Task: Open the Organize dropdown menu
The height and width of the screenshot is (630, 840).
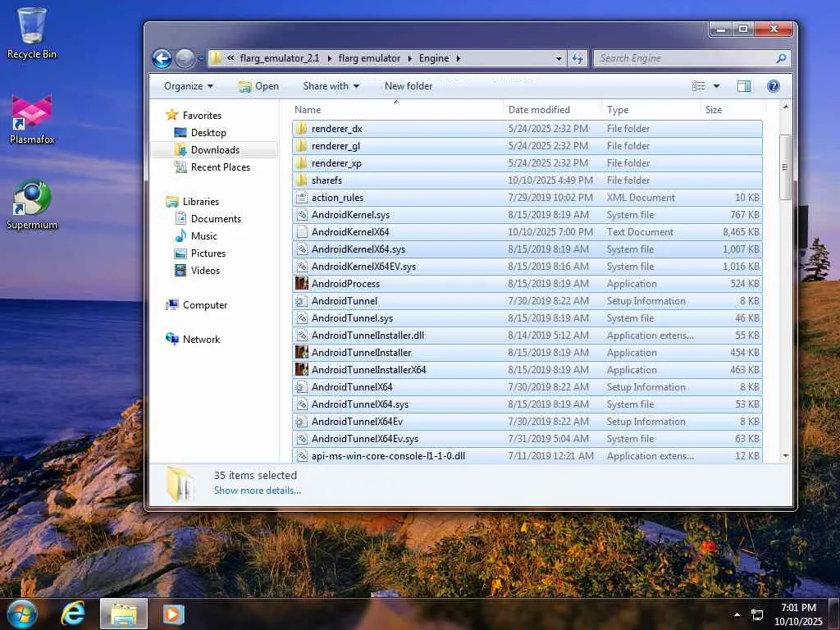Action: pos(189,86)
